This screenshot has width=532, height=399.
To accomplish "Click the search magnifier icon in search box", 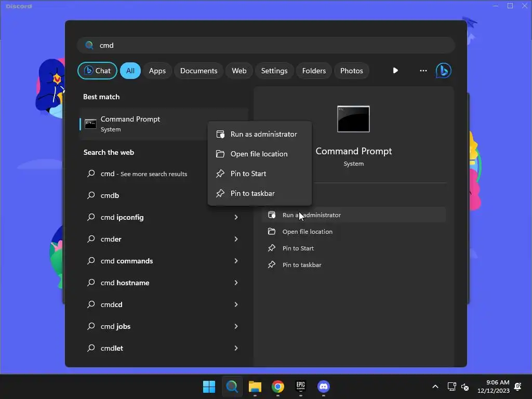I will coord(89,45).
